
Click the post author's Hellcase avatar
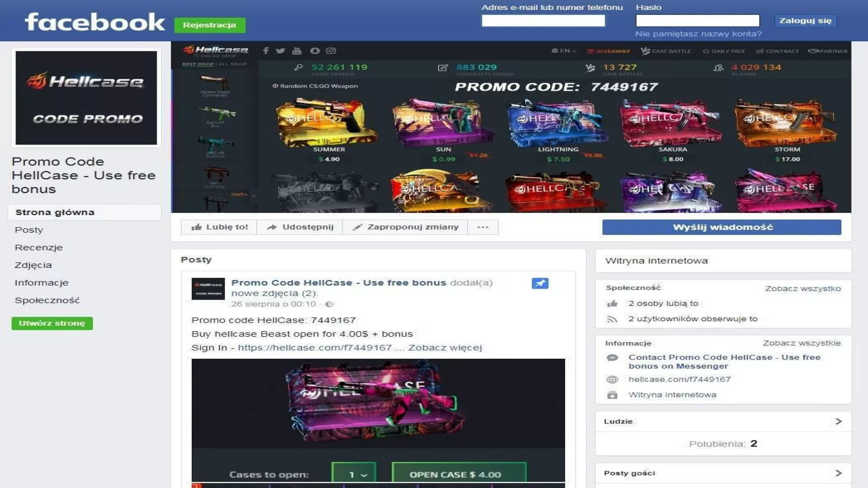click(208, 289)
